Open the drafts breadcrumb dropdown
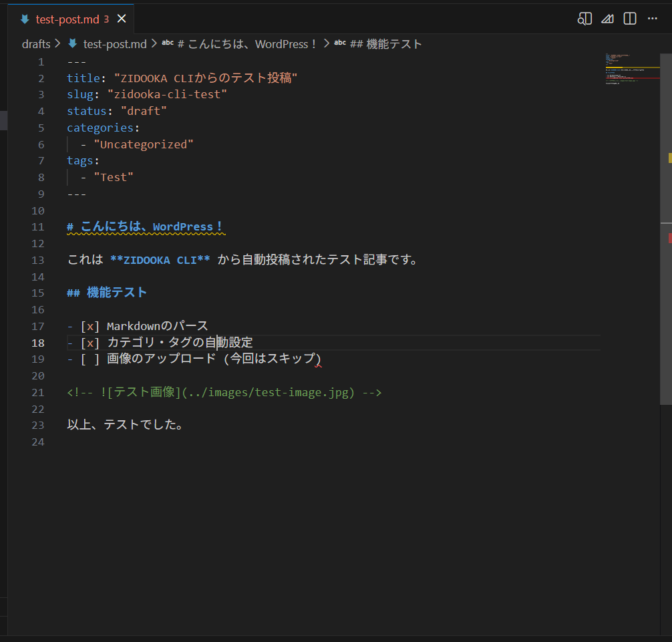The width and height of the screenshot is (672, 642). (37, 43)
